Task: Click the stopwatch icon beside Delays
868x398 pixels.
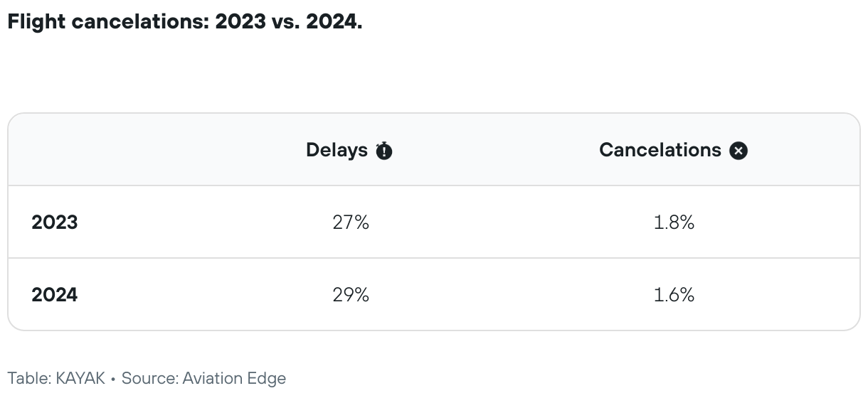Action: 384,151
